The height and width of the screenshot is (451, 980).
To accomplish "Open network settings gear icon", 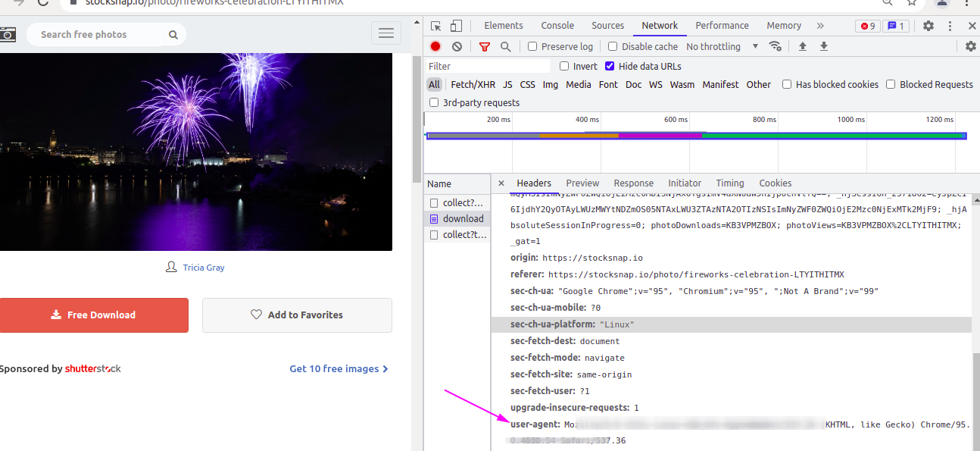I will (x=971, y=46).
